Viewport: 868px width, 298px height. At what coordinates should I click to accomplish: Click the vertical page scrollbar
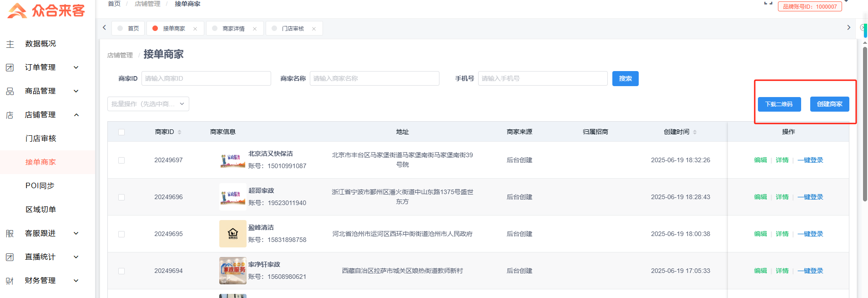tap(865, 124)
